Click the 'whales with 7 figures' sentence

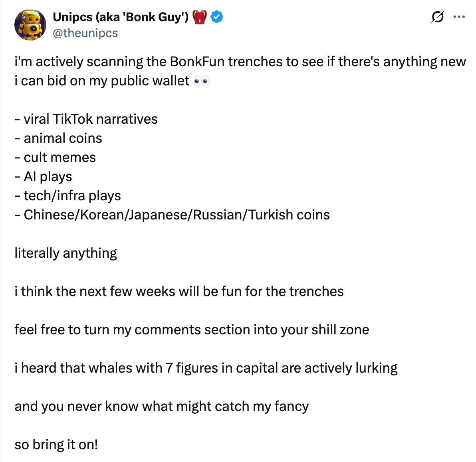click(x=206, y=368)
